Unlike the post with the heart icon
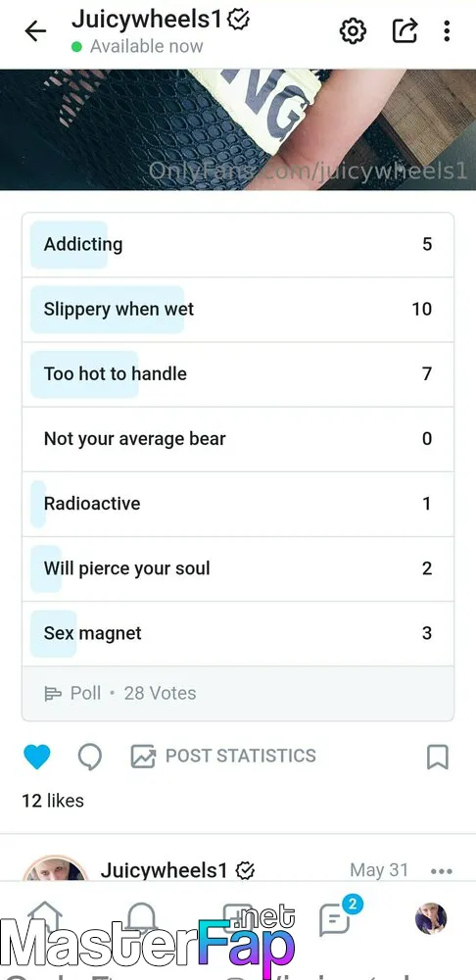This screenshot has width=476, height=980. point(37,757)
